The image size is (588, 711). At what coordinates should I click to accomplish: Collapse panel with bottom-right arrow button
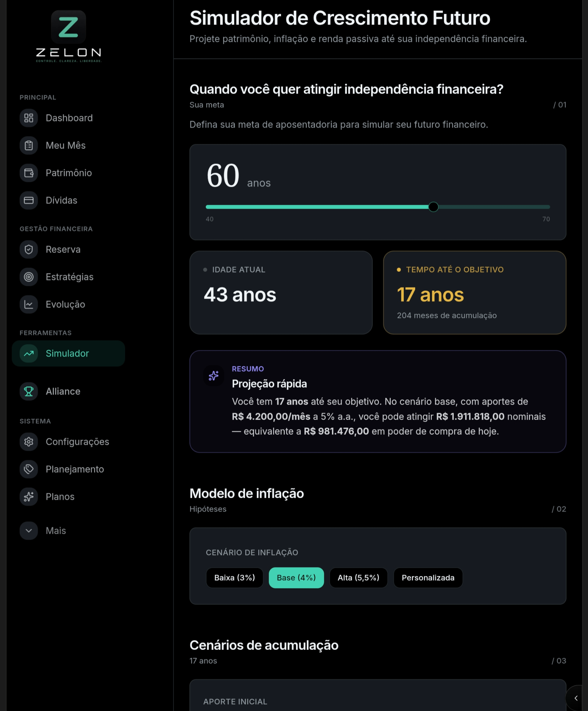(x=576, y=698)
